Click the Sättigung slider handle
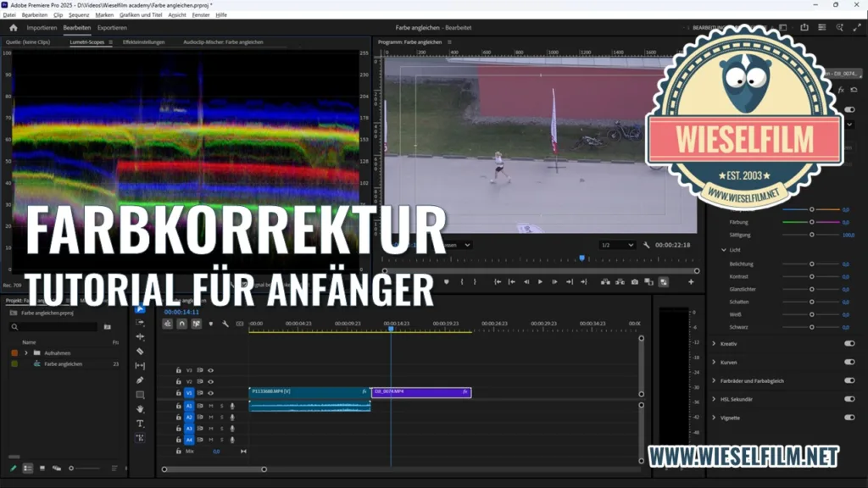Viewport: 868px width, 488px height. click(812, 235)
